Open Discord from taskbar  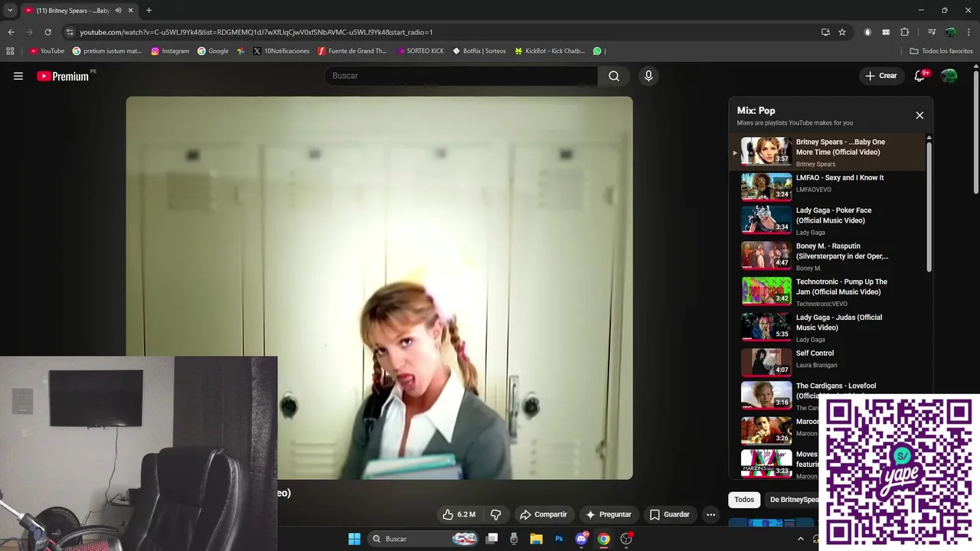coord(581,539)
